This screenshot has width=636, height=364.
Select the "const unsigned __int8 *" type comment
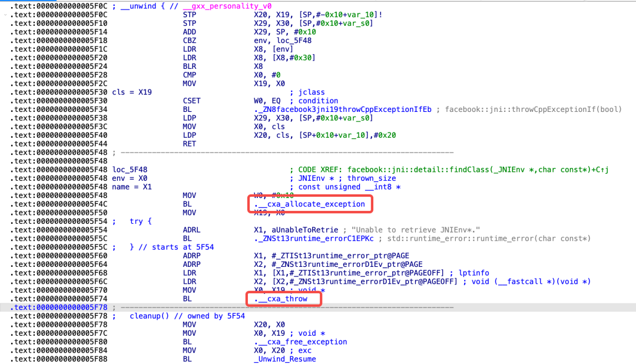(349, 187)
